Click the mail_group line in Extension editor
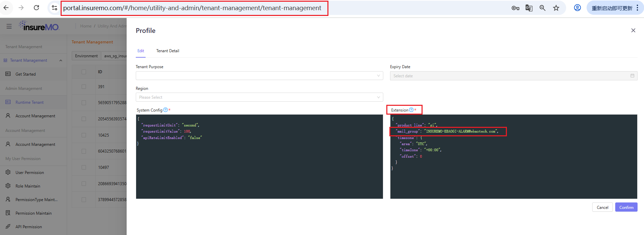The width and height of the screenshot is (644, 235). click(x=448, y=131)
